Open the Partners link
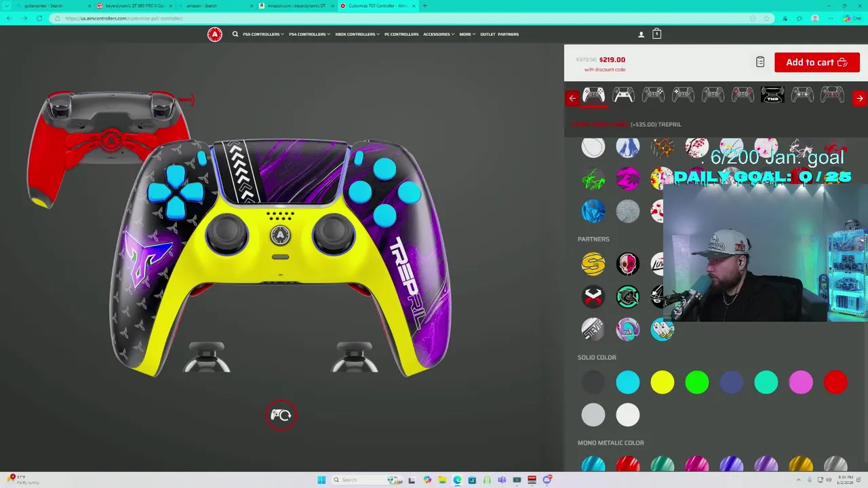This screenshot has height=488, width=868. 509,34
